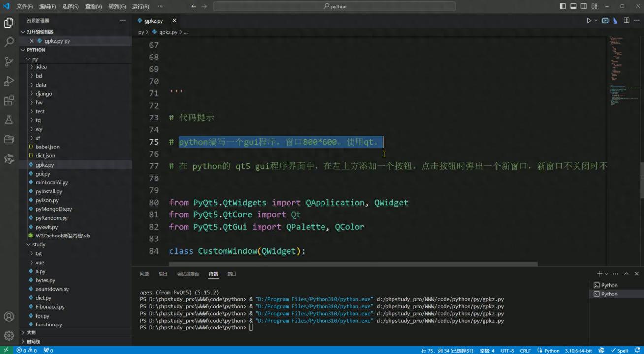Switch to the 问题 panel tab
Image resolution: width=644 pixels, height=354 pixels.
point(144,274)
